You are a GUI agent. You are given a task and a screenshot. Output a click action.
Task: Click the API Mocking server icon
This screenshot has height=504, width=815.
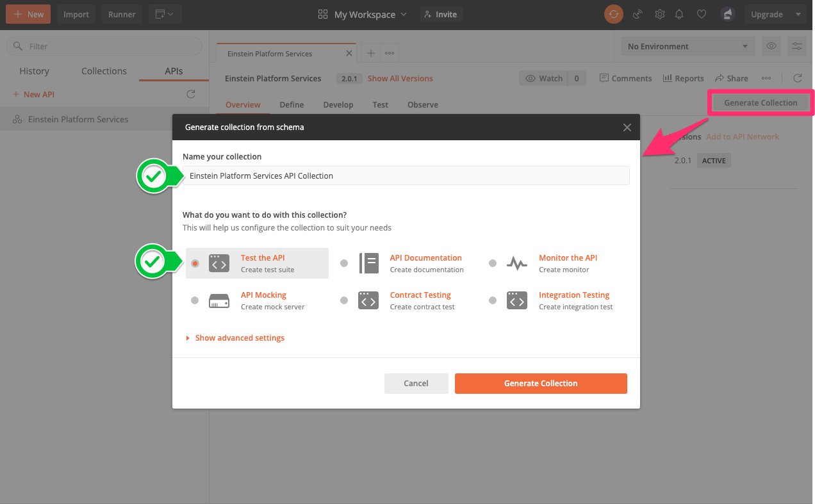click(x=219, y=301)
